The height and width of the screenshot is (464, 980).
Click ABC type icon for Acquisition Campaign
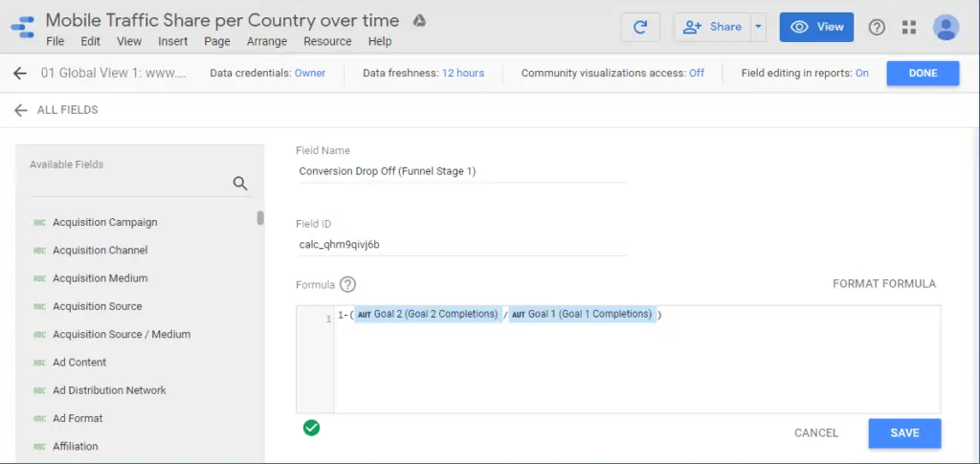click(x=39, y=222)
